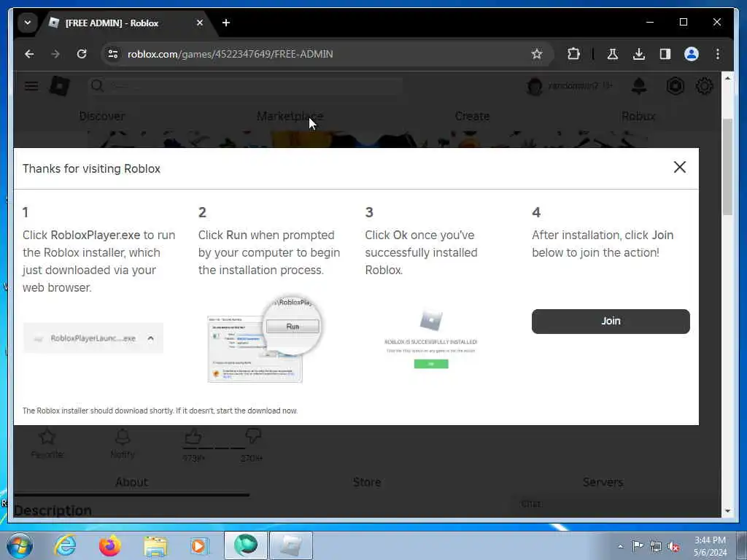This screenshot has width=747, height=560.
Task: Click the Join button
Action: click(x=611, y=322)
